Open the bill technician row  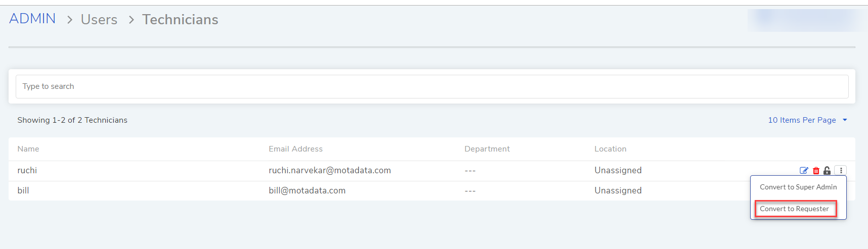coord(432,191)
